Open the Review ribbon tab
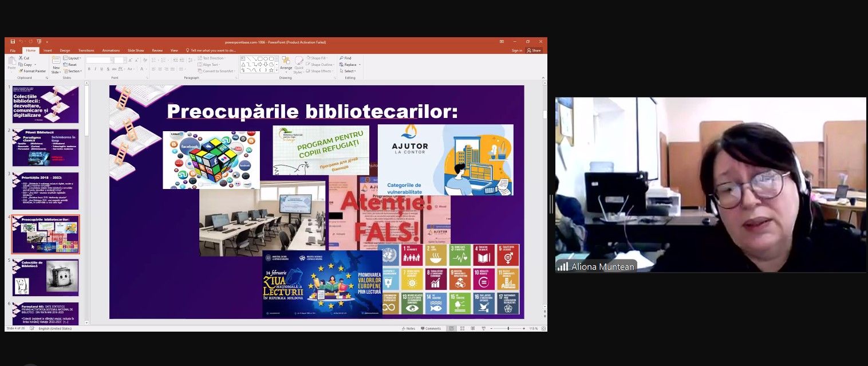 [x=157, y=50]
